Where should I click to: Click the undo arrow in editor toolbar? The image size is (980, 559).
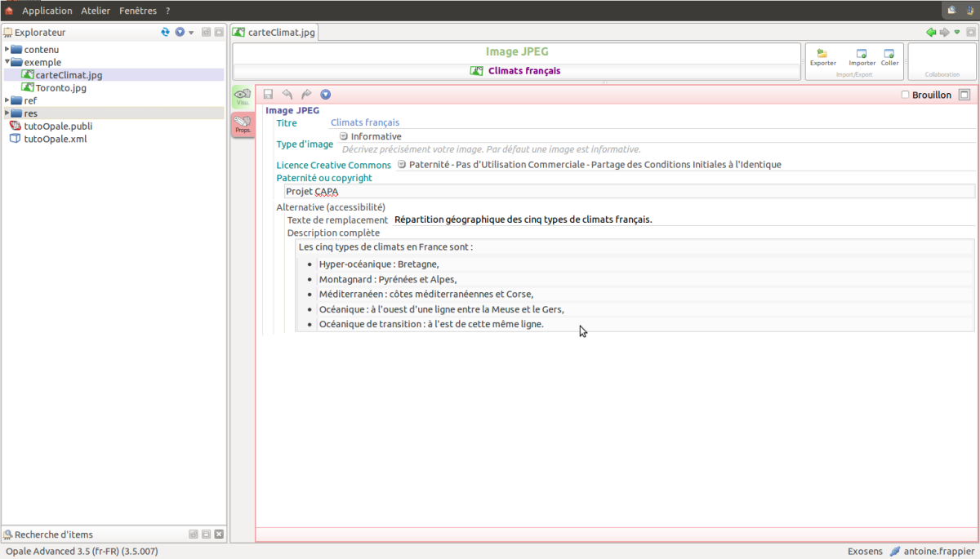[287, 95]
